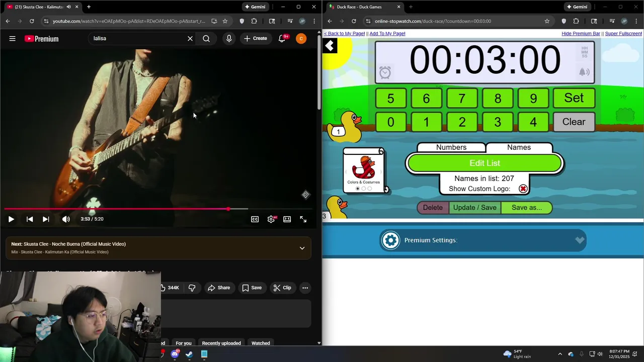Select the Recently uploaded filter chip
The height and width of the screenshot is (362, 644).
pyautogui.click(x=221, y=343)
